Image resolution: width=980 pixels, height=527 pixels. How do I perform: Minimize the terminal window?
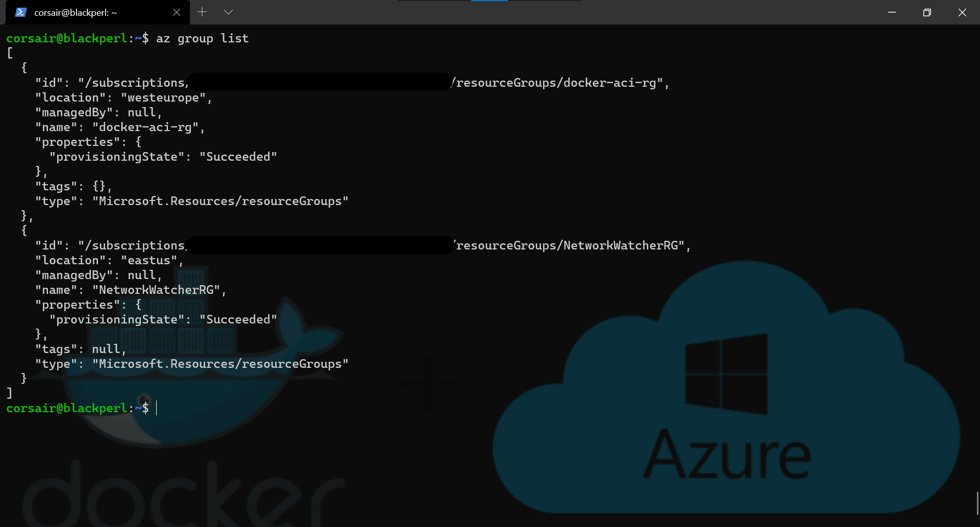coord(892,12)
